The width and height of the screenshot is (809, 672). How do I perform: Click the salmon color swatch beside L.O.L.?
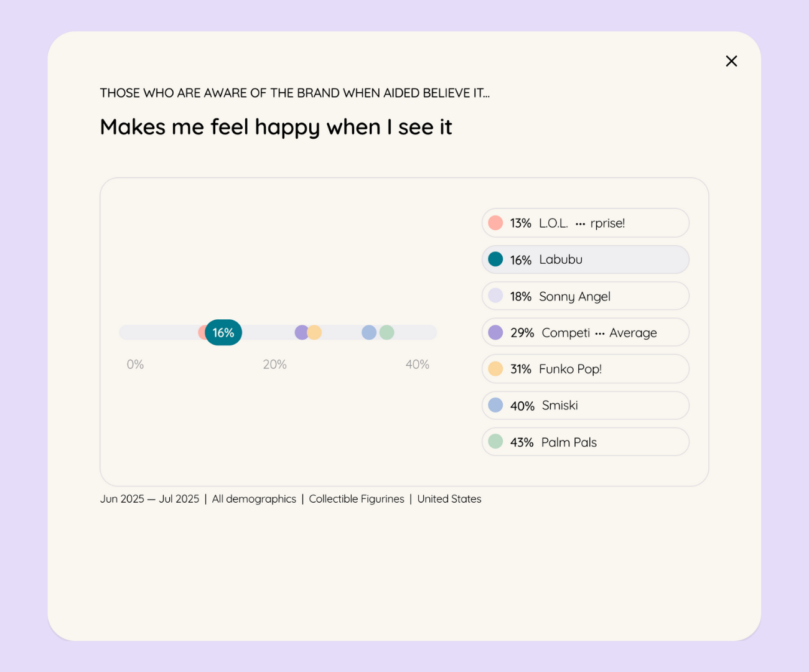coord(495,223)
